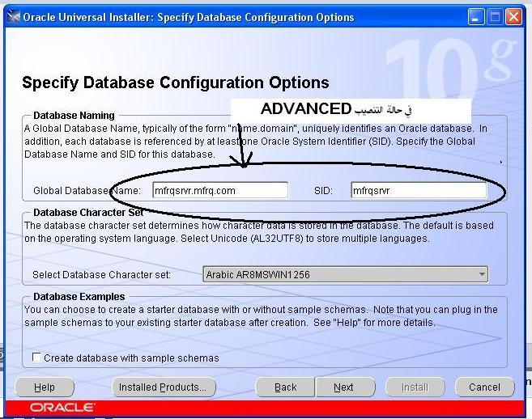Click the greyed-out Install button
Viewport: 532px width, 419px height.
coord(415,387)
